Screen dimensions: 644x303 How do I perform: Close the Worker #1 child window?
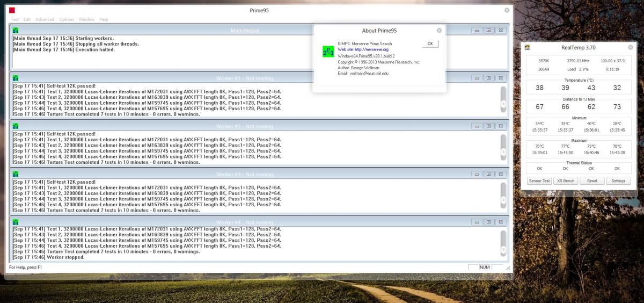coord(500,78)
